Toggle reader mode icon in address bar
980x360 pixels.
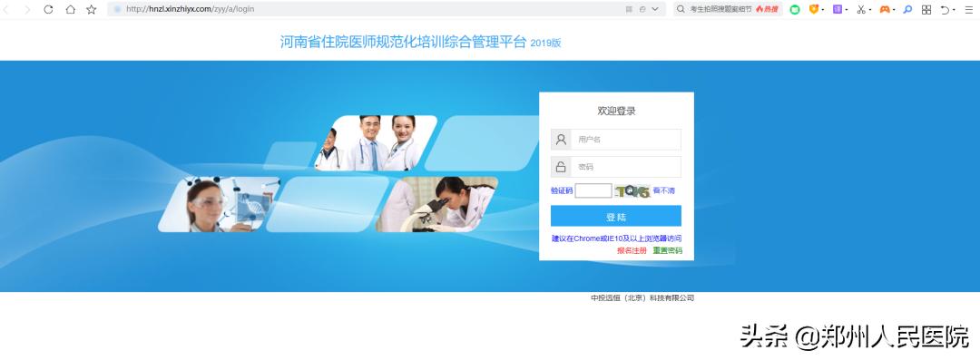[629, 9]
